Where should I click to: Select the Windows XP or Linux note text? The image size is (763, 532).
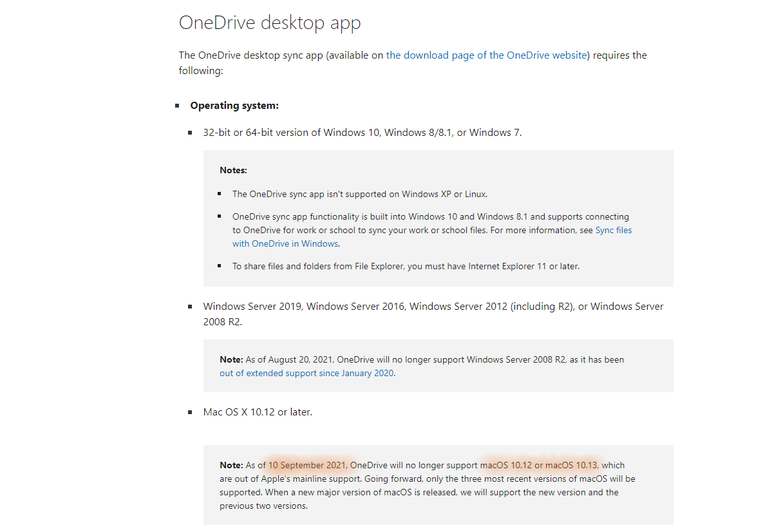360,194
